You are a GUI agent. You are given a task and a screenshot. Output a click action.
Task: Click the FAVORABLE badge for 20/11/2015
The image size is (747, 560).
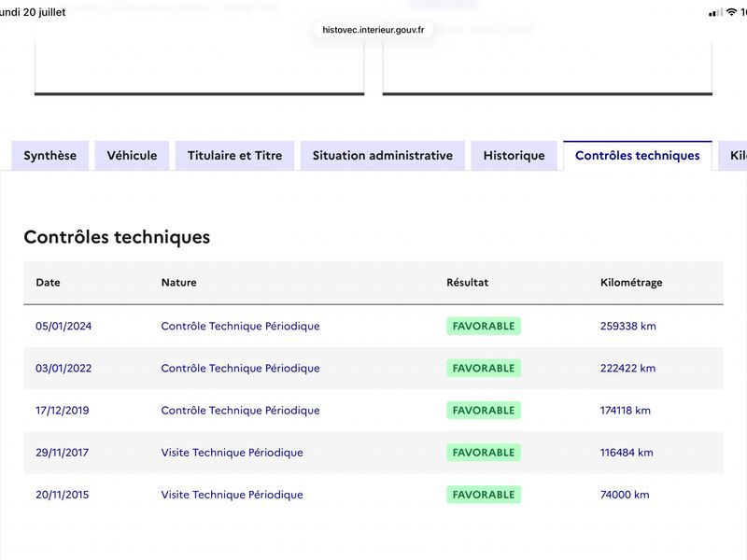tap(484, 495)
